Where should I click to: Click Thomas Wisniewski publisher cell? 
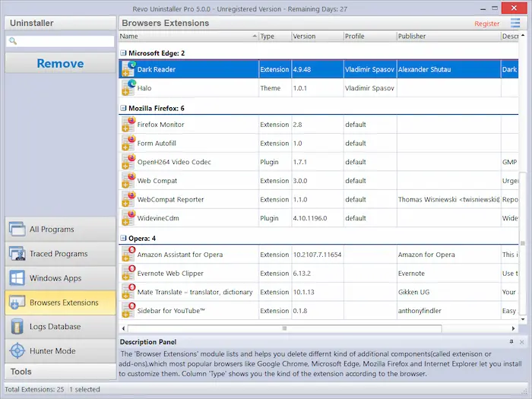point(449,199)
